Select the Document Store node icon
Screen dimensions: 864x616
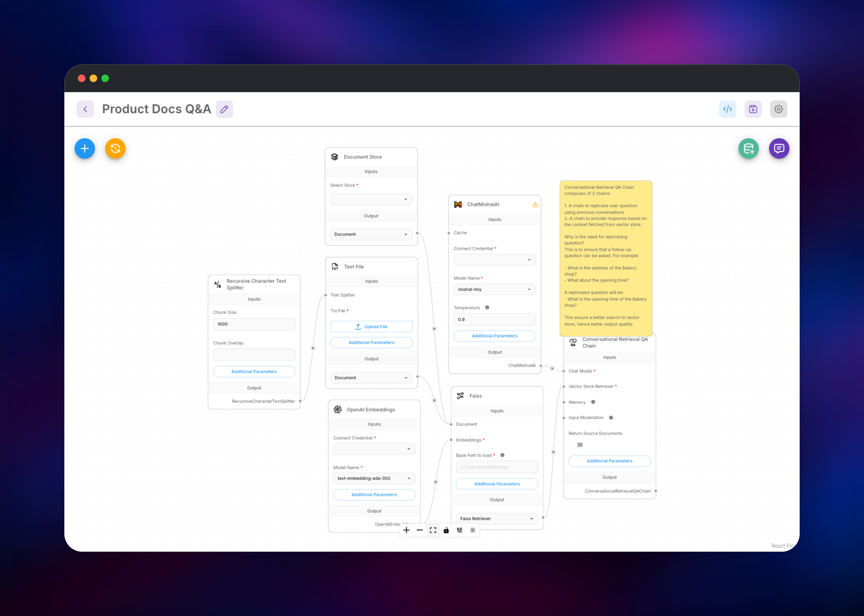334,157
